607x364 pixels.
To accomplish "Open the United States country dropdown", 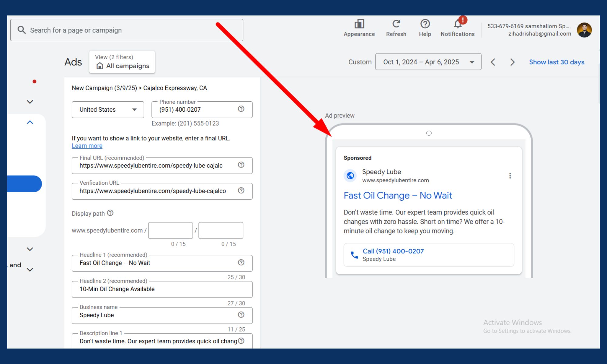I will pos(108,110).
